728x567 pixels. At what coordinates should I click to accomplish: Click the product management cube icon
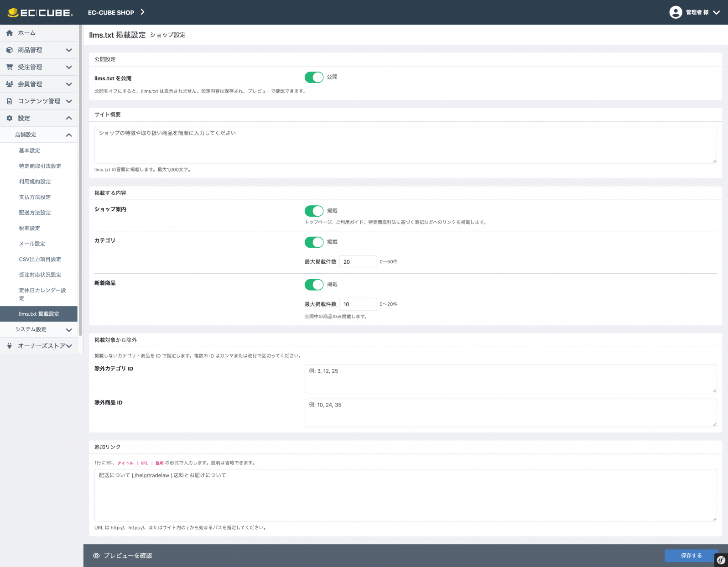(9, 50)
